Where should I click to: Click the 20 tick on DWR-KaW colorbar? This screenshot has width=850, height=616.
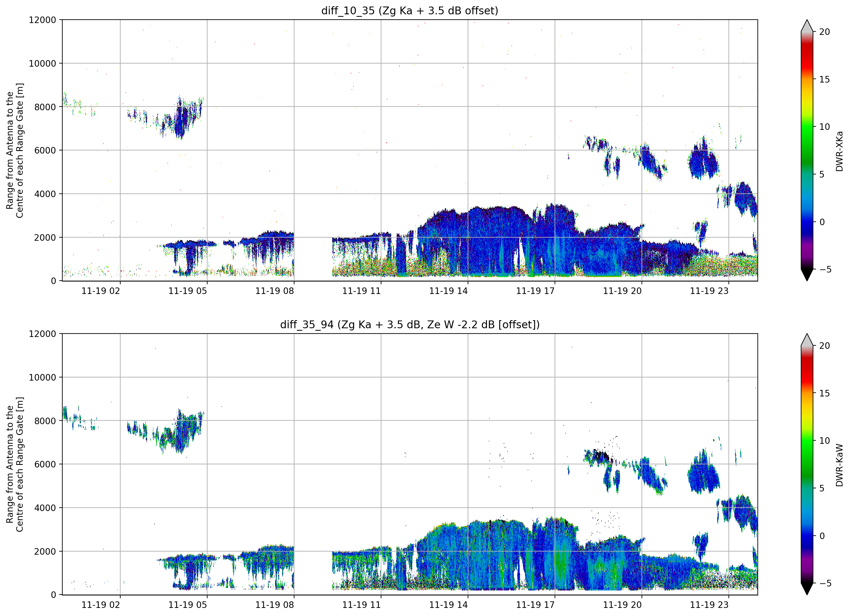point(824,346)
